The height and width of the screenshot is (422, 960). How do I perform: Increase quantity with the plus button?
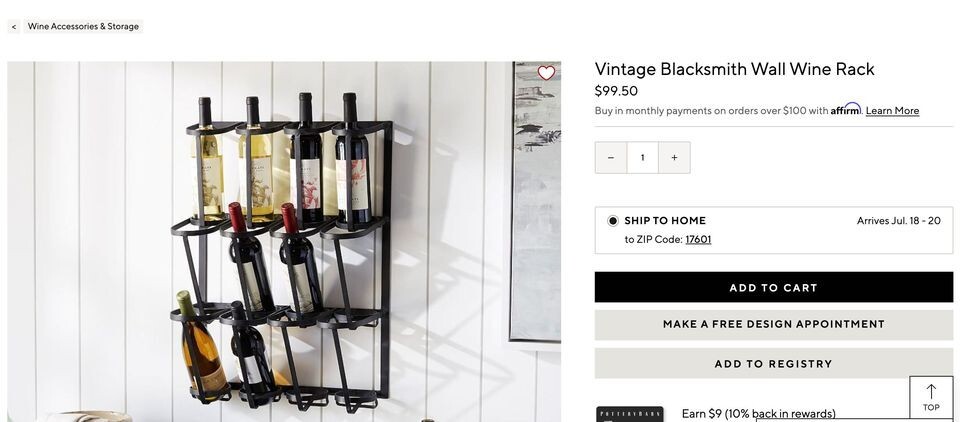[674, 157]
